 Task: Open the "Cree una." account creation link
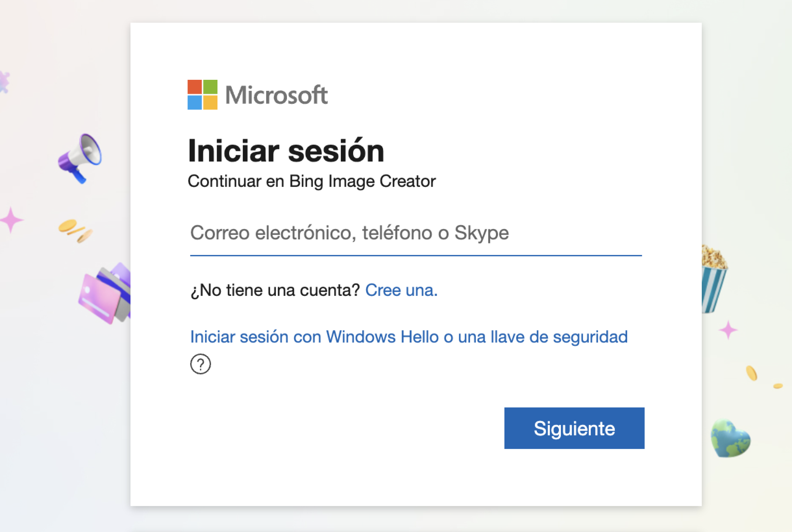click(401, 290)
